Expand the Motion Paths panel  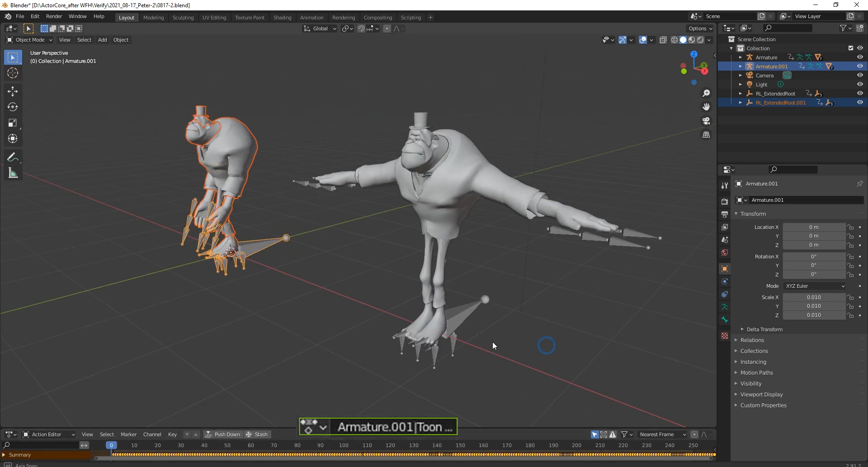pyautogui.click(x=756, y=373)
